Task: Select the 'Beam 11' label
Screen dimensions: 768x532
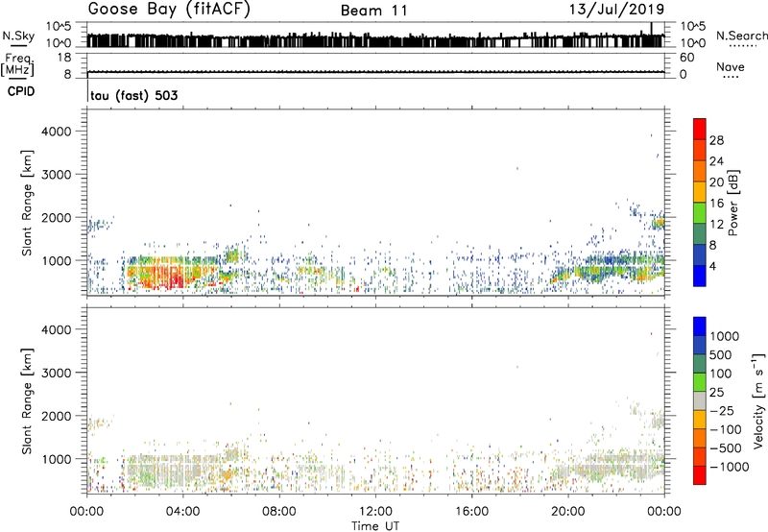Action: [x=374, y=11]
